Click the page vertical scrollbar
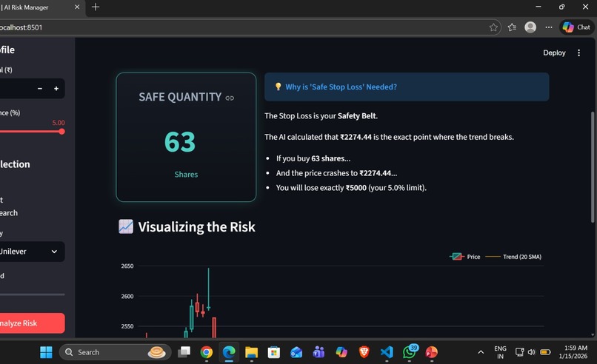The width and height of the screenshot is (597, 364). pos(592,167)
